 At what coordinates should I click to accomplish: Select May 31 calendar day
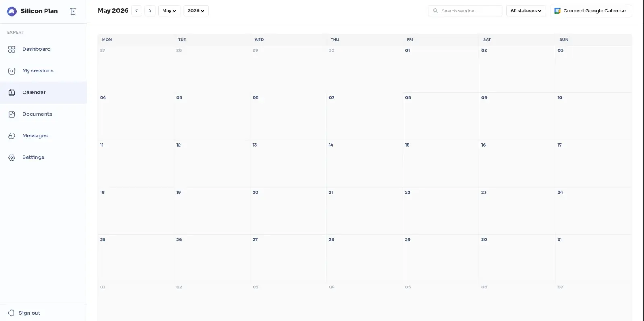pos(593,258)
